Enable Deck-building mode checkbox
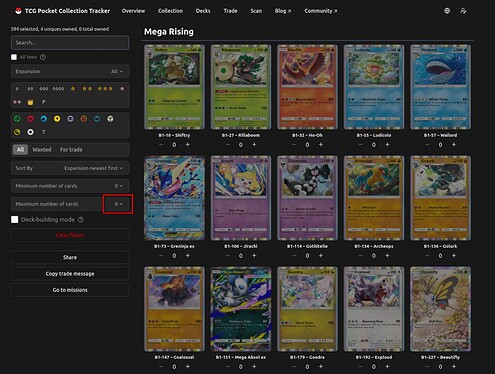 (x=15, y=220)
